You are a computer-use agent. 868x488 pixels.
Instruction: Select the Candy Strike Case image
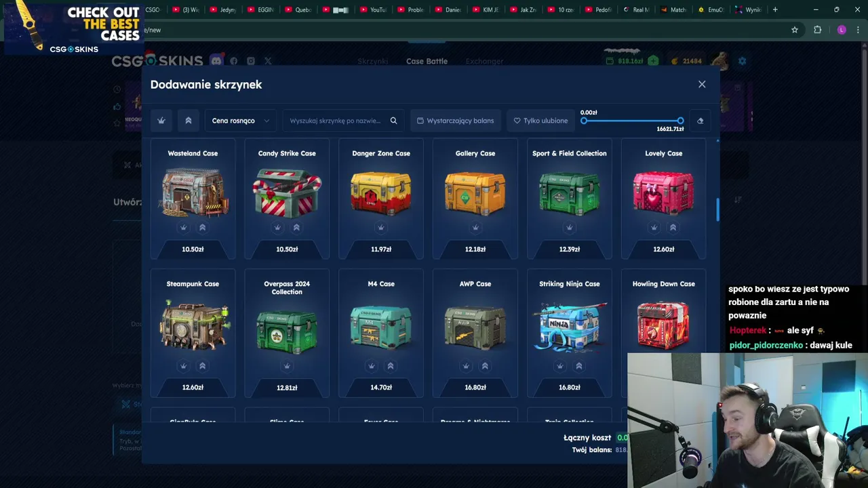287,192
